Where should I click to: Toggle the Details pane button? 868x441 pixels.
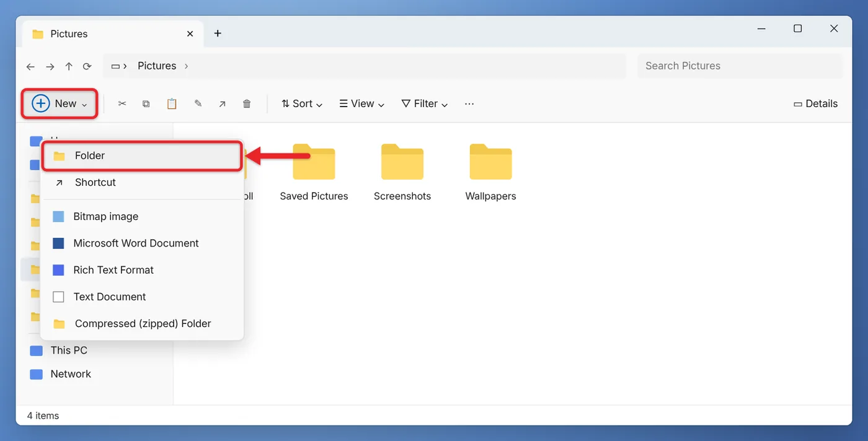pyautogui.click(x=815, y=103)
